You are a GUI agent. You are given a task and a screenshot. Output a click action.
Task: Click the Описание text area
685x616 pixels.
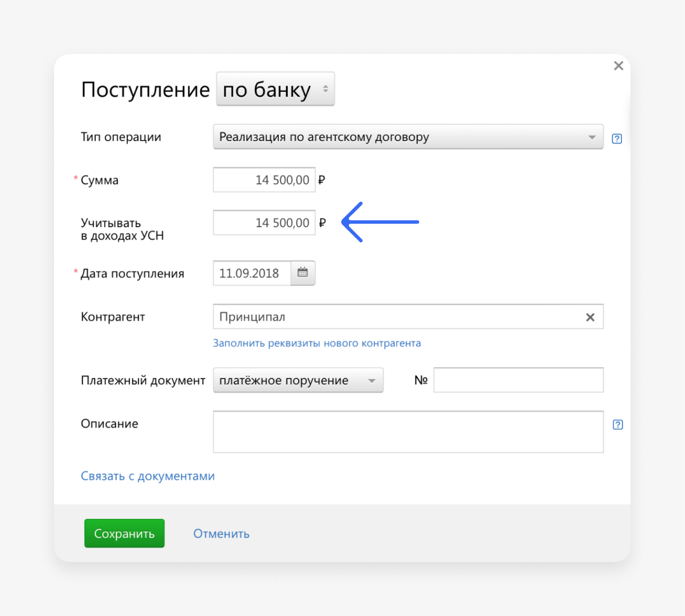[x=408, y=432]
